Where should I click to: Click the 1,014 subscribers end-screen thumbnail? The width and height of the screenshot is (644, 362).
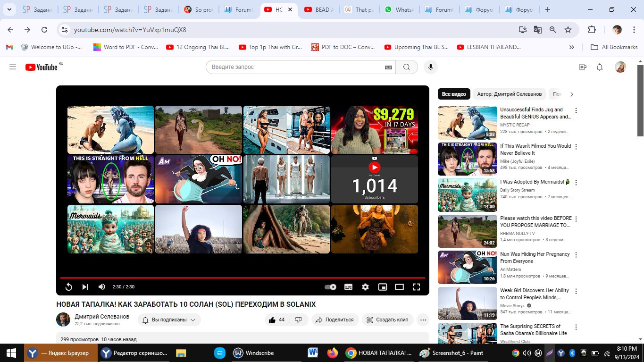click(375, 179)
